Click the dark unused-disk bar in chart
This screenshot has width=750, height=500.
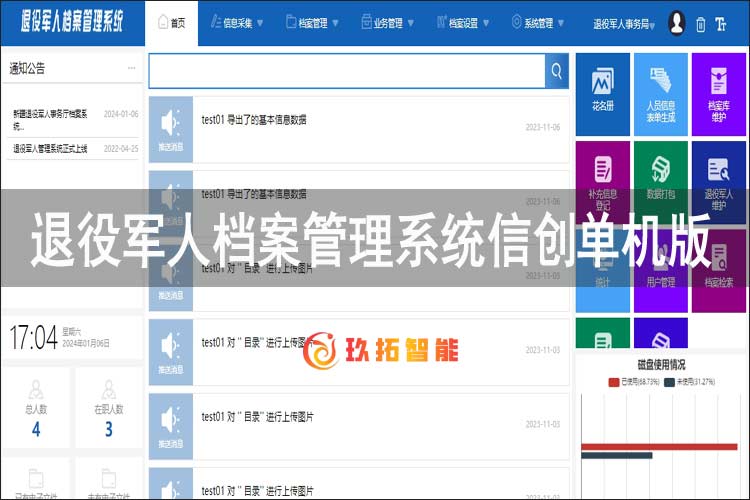click(x=617, y=456)
